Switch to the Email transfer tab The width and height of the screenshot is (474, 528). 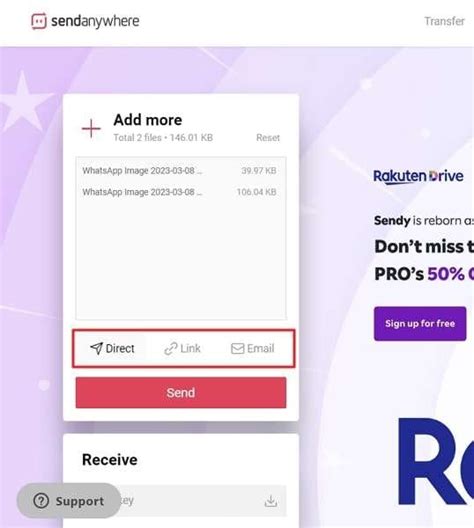click(252, 349)
